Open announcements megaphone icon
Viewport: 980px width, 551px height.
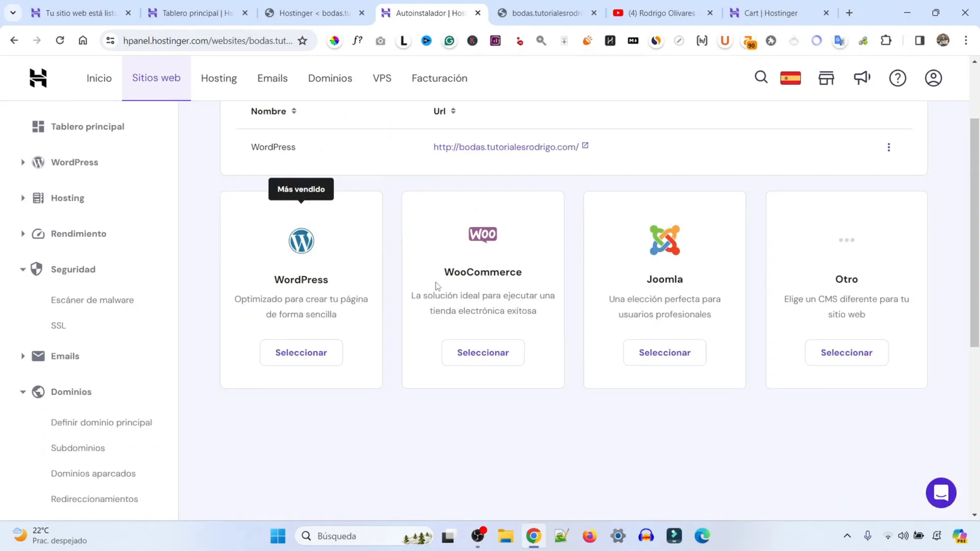(x=862, y=78)
